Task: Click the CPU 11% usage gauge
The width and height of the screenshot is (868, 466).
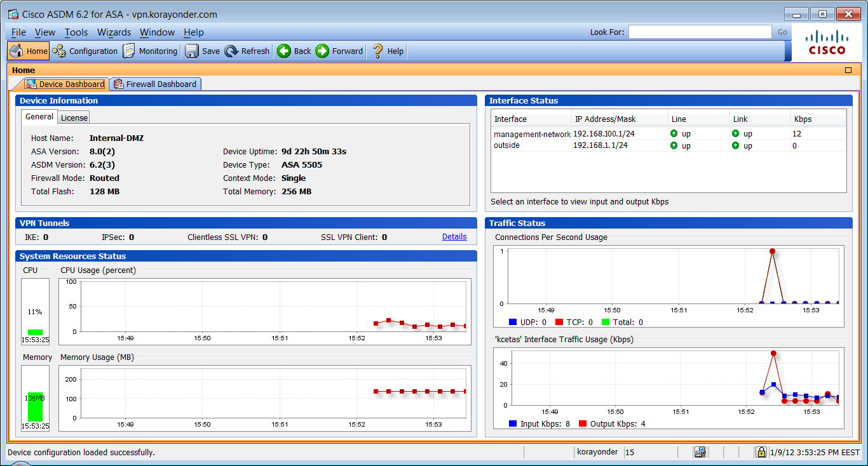Action: coord(35,311)
